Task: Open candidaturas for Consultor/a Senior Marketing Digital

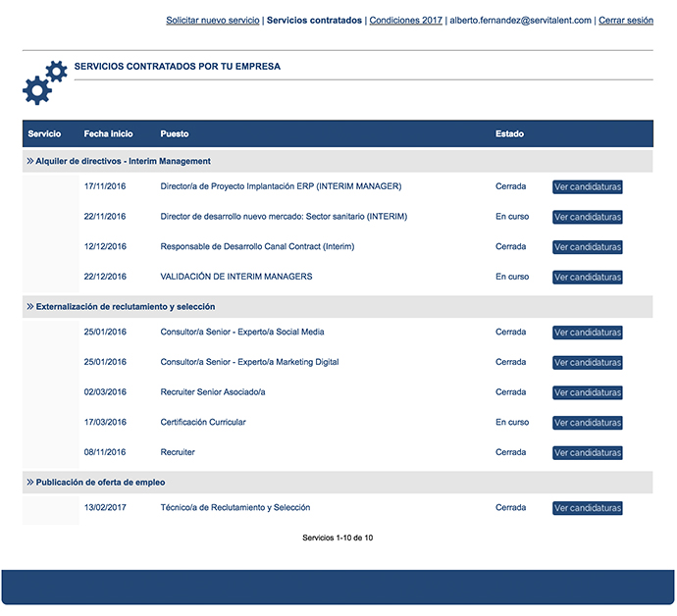Action: (x=587, y=363)
